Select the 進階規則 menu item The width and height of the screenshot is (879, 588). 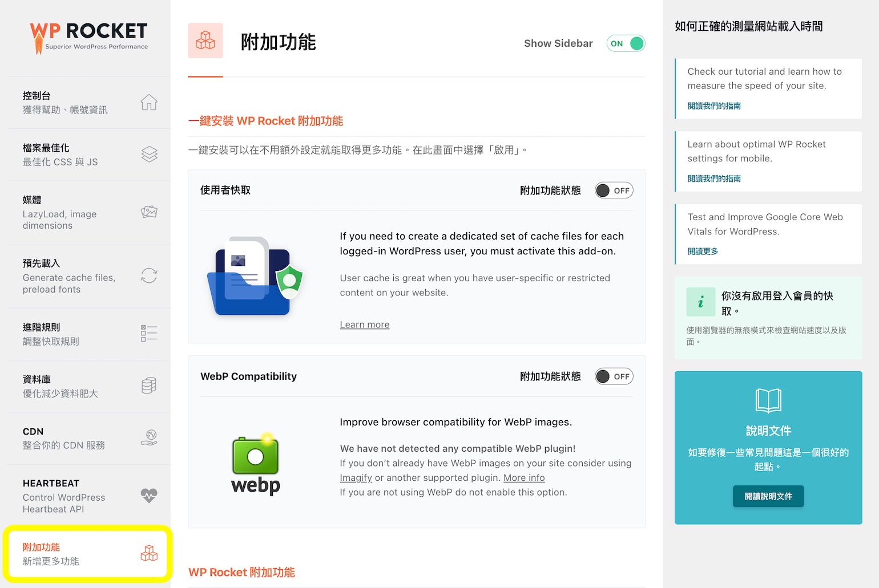[88, 334]
